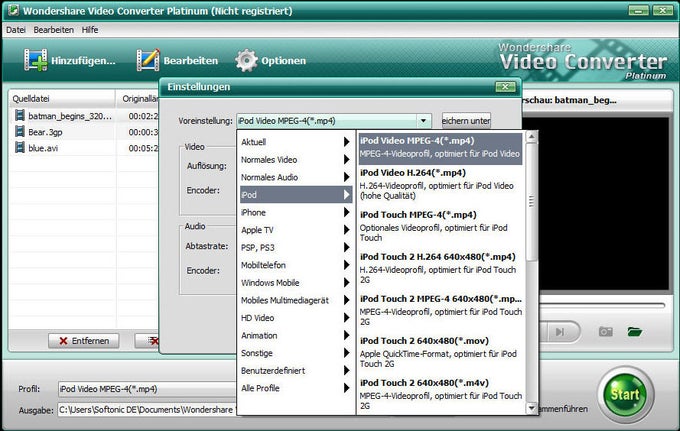The image size is (680, 431).
Task: Click the Start conversion button
Action: point(625,394)
